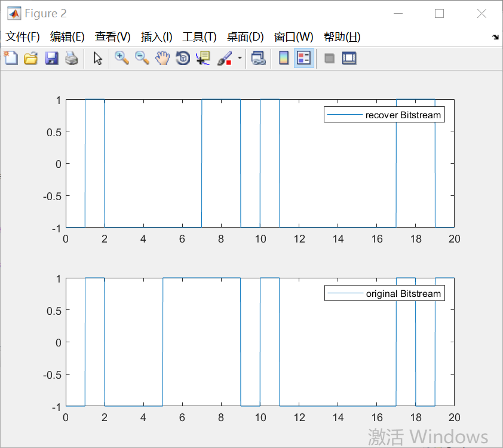Select the Zoom Out tool

142,58
